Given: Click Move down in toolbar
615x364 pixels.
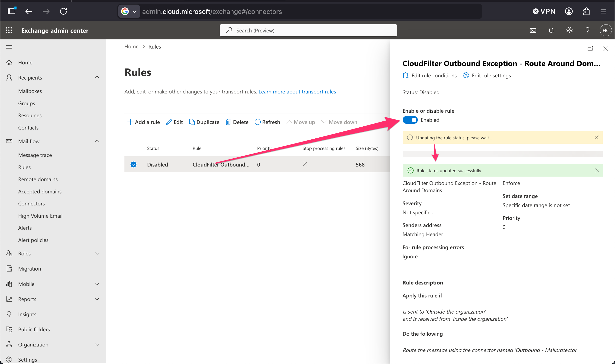Looking at the screenshot, I should click(x=339, y=122).
